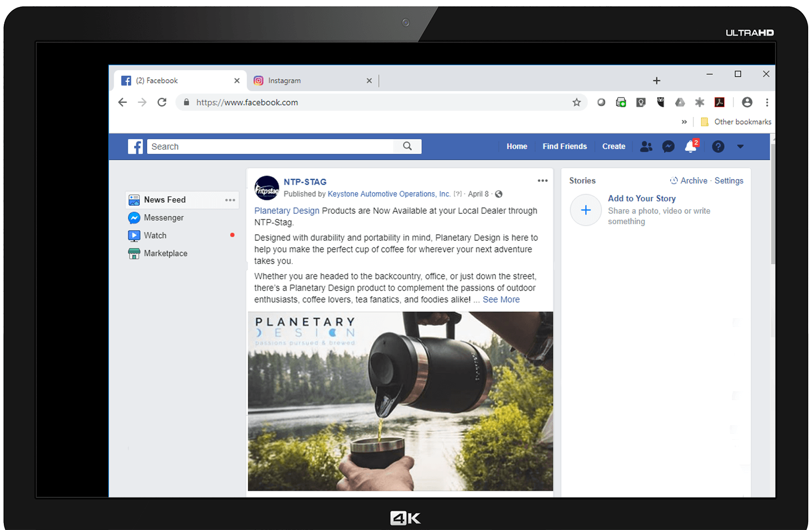The height and width of the screenshot is (530, 812).
Task: Click the Facebook search field
Action: tap(270, 147)
